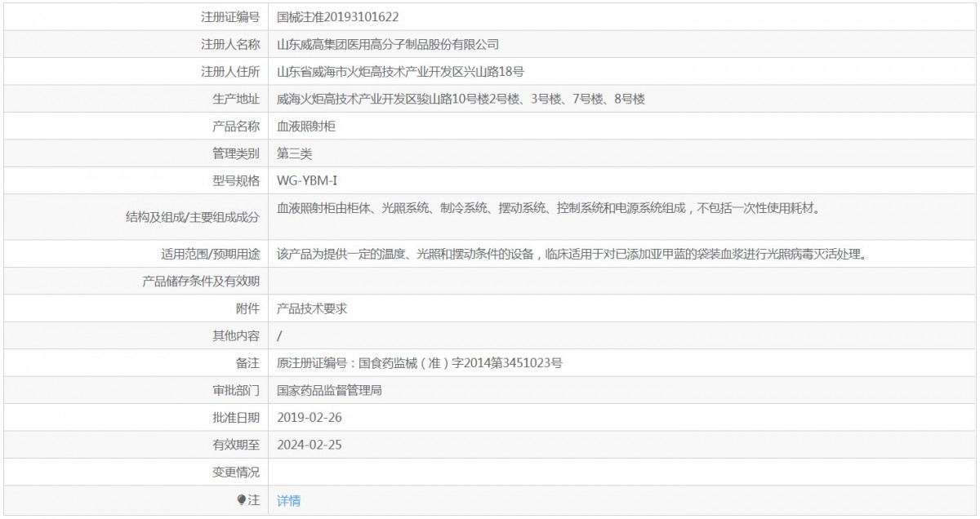Image resolution: width=980 pixels, height=519 pixels.
Task: Select registrant address 山东省威海市火炬高技术产业开发区兴山路18号
Action: tap(400, 71)
